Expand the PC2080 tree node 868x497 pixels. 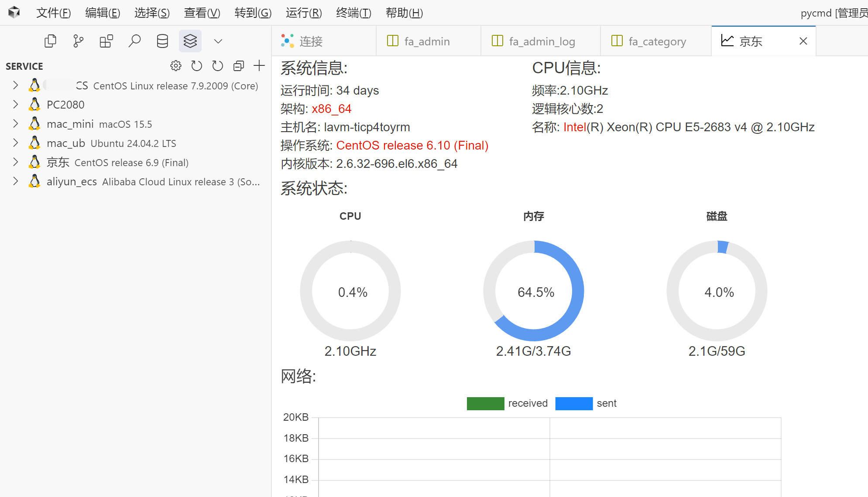click(16, 105)
